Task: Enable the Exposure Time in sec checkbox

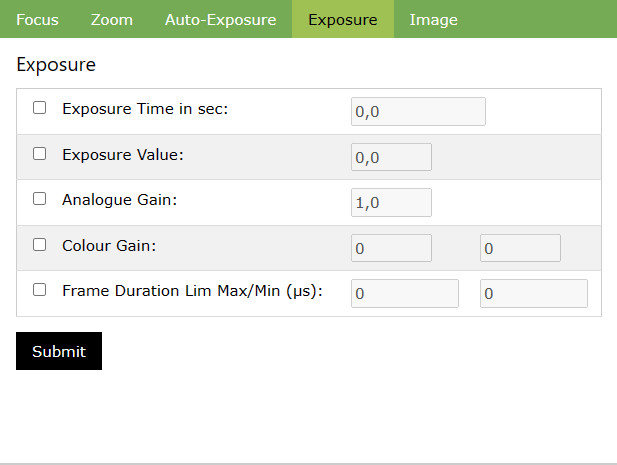Action: [x=40, y=108]
